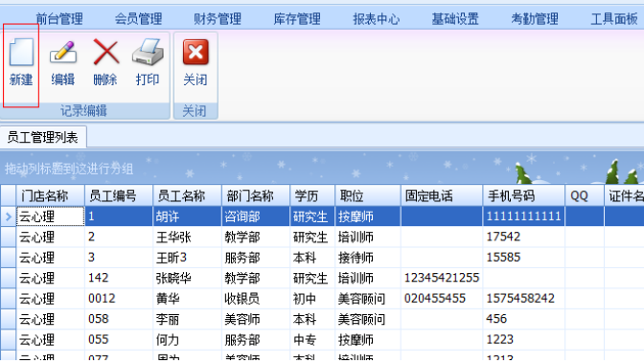Open the 库存管理 menu
Screen dimensions: 644x364
pyautogui.click(x=297, y=19)
